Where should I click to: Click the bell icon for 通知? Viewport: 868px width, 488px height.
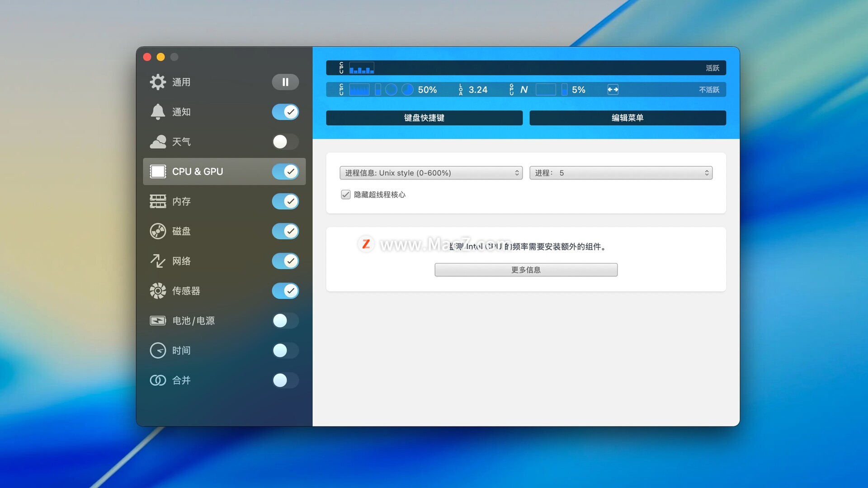click(158, 112)
